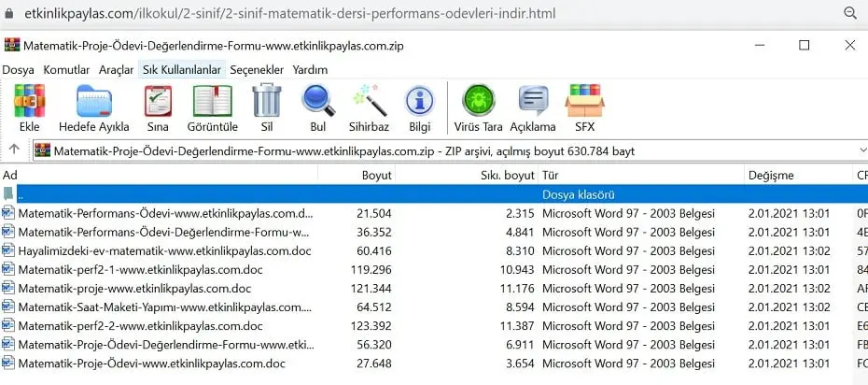The height and width of the screenshot is (385, 868).
Task: Click size value 121.344
Action: click(x=371, y=289)
